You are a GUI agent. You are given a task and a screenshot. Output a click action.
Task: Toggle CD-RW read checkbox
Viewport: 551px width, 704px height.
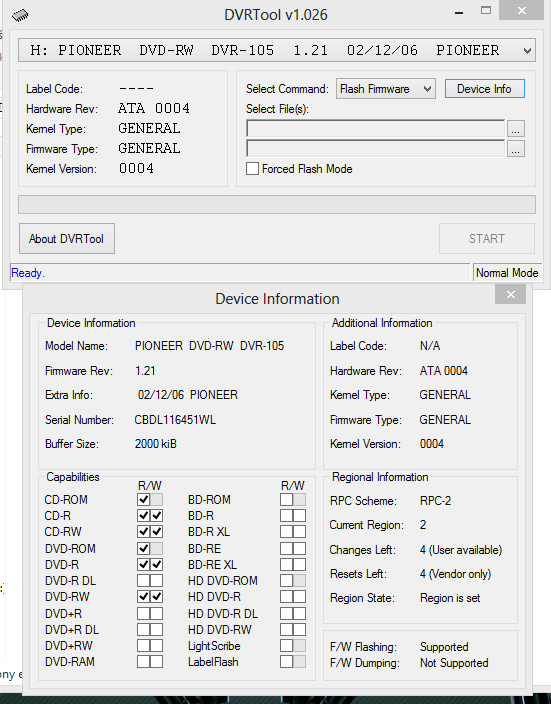click(144, 532)
